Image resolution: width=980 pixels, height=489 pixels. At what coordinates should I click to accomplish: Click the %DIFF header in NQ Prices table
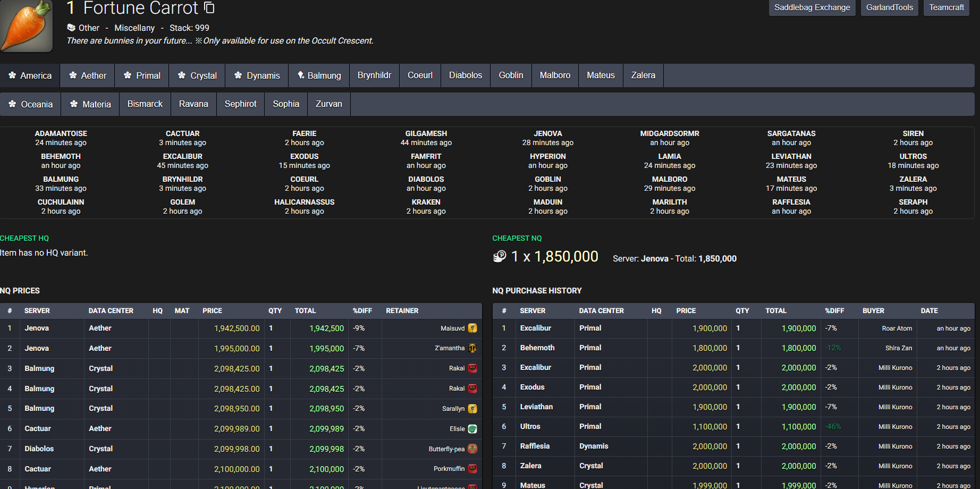coord(362,311)
